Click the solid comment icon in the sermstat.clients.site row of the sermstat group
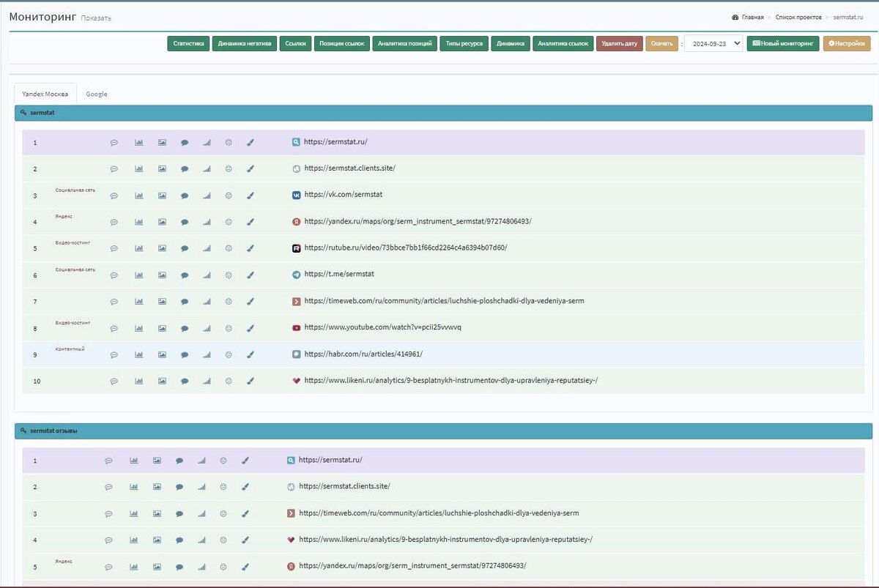Image resolution: width=879 pixels, height=588 pixels. click(185, 169)
